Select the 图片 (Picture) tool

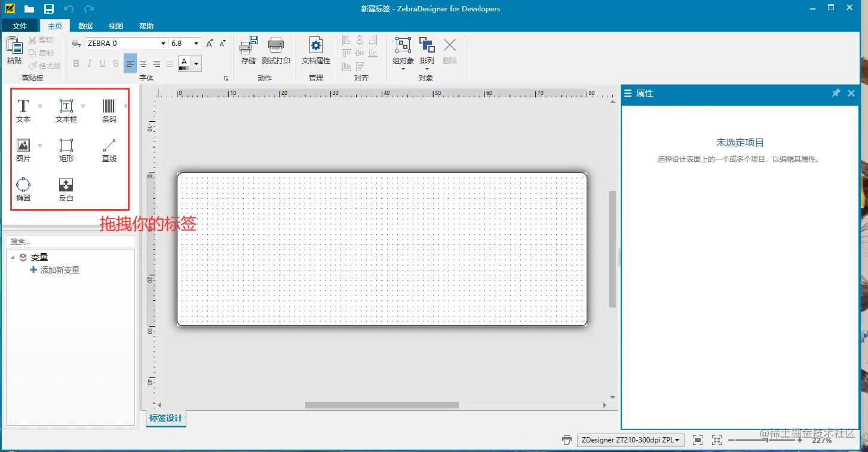[x=23, y=150]
